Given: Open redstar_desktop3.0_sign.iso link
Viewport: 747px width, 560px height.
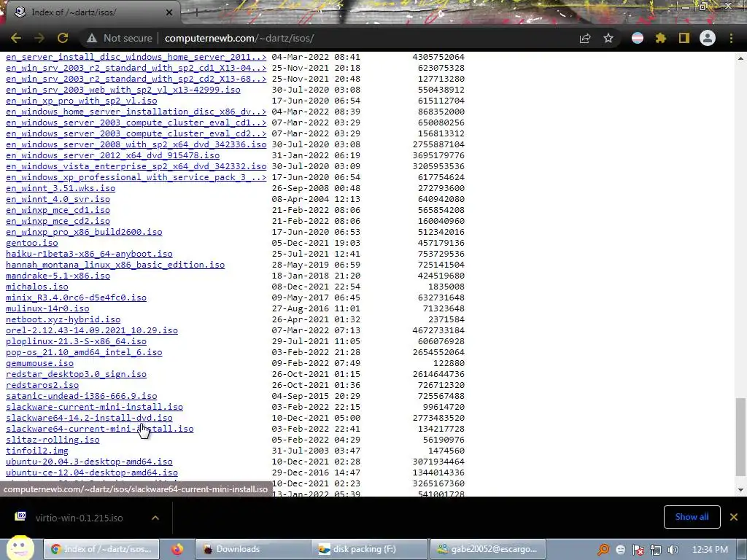Looking at the screenshot, I should (76, 374).
